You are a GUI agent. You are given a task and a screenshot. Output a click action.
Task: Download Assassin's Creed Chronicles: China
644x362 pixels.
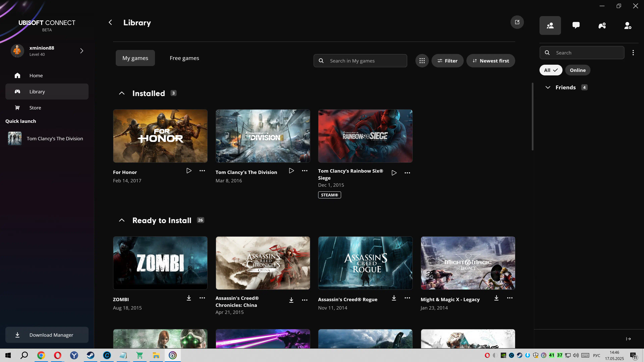(x=291, y=300)
